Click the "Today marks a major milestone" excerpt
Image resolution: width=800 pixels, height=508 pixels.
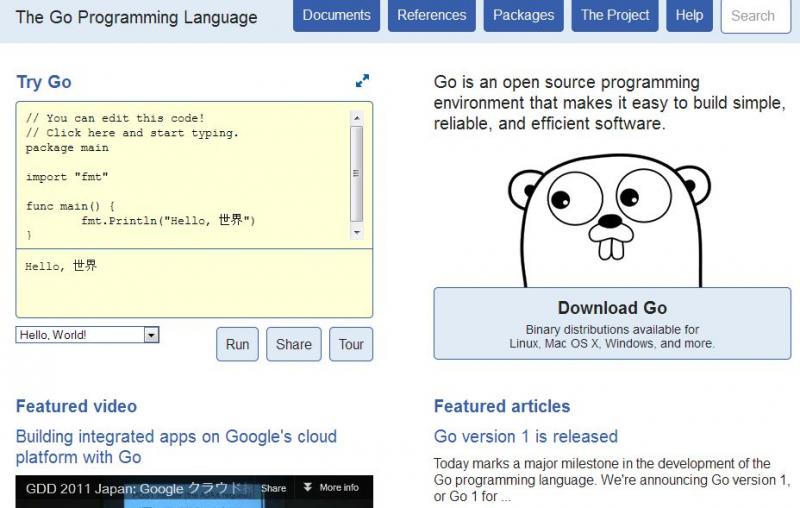(612, 479)
